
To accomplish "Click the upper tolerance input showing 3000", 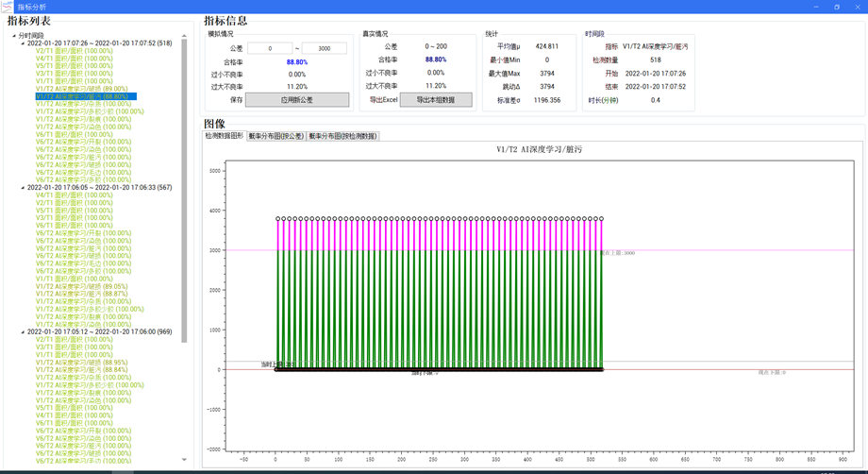I will coord(325,48).
